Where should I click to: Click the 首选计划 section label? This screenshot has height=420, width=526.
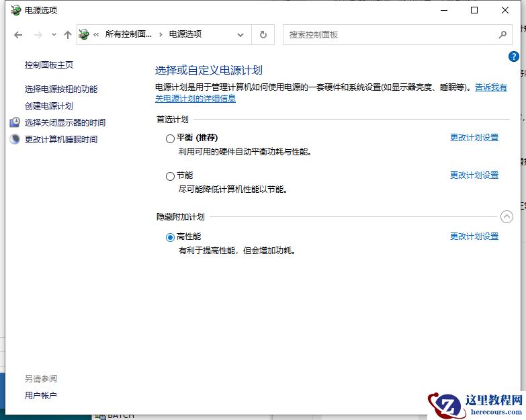click(x=173, y=120)
